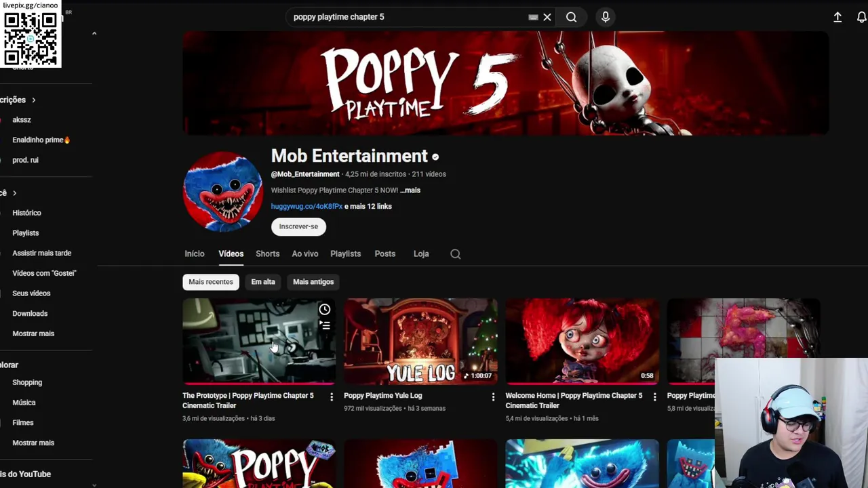The width and height of the screenshot is (868, 488).
Task: Open the upload icon in top right
Action: click(837, 17)
